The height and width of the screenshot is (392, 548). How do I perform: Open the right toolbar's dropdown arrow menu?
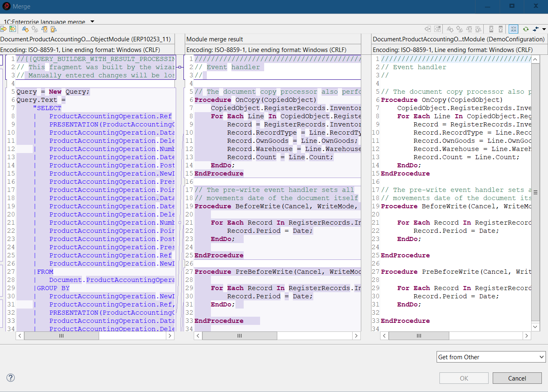[544, 29]
